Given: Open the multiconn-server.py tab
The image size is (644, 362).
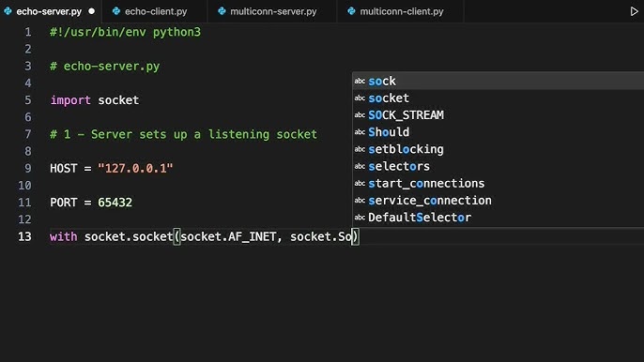Looking at the screenshot, I should tap(272, 11).
